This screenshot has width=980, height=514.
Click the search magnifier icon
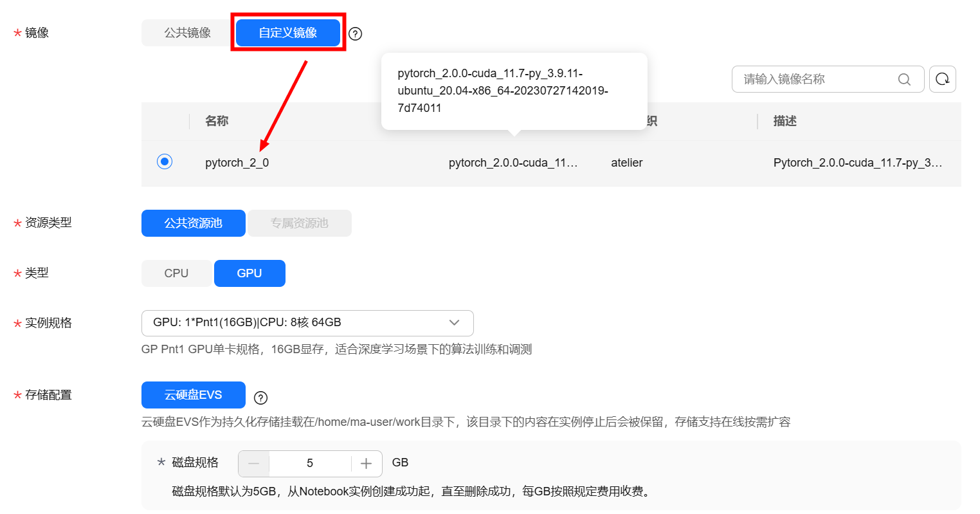904,79
